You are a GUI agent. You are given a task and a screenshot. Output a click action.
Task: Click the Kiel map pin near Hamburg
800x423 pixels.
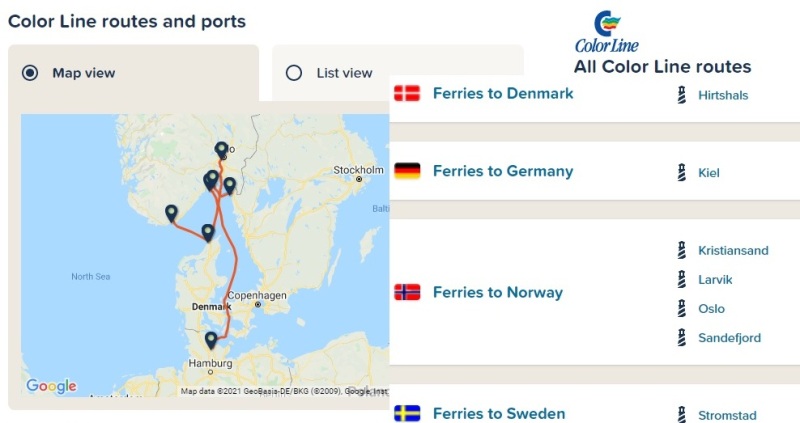[x=211, y=340]
